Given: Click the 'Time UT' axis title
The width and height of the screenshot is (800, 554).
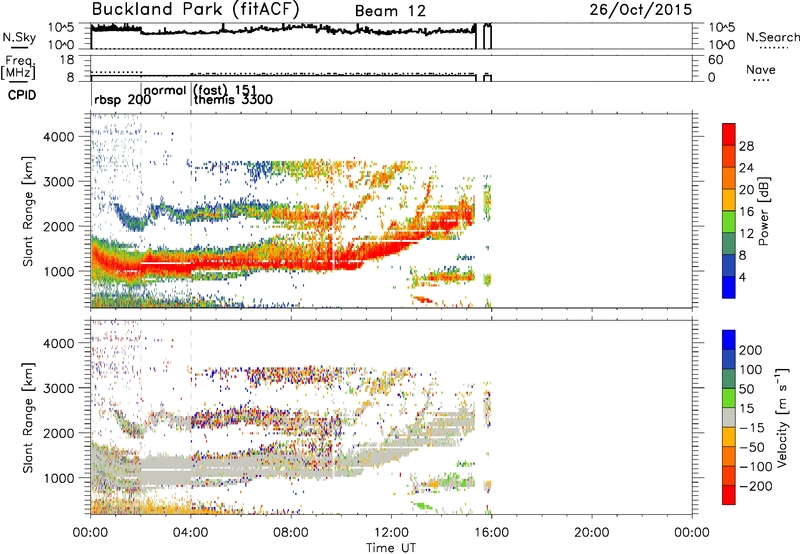Looking at the screenshot, I should [x=391, y=548].
